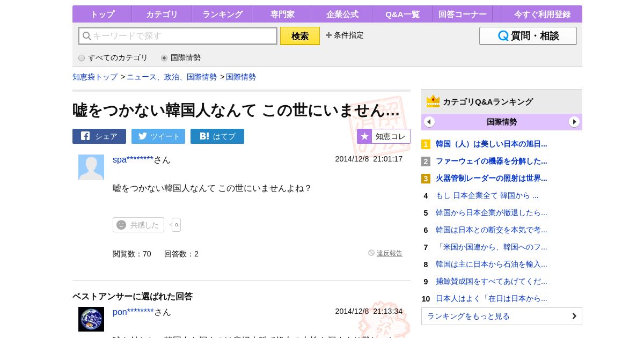Open the rank 1 question 韓国（人）は美しい日本の旭日
The height and width of the screenshot is (338, 644).
pos(492,144)
